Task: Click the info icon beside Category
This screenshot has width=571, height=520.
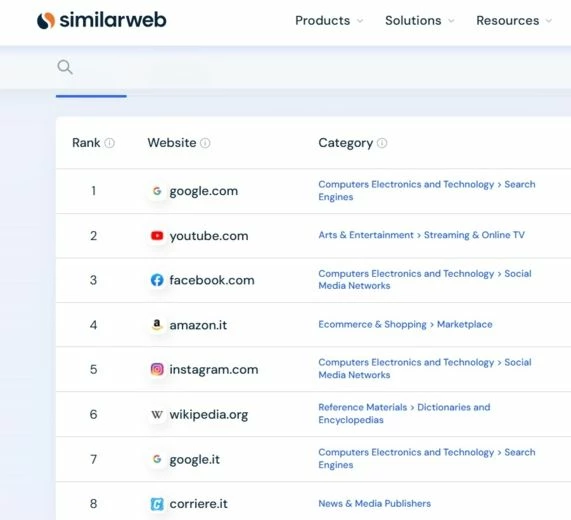Action: [x=382, y=143]
